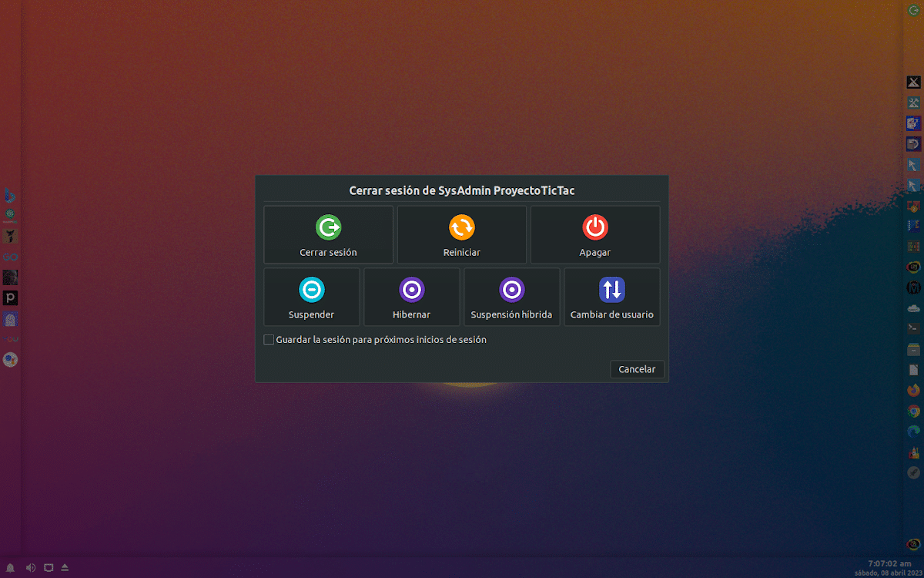Open the text document icon in right dock
Viewport: 924px width, 578px height.
tap(914, 370)
